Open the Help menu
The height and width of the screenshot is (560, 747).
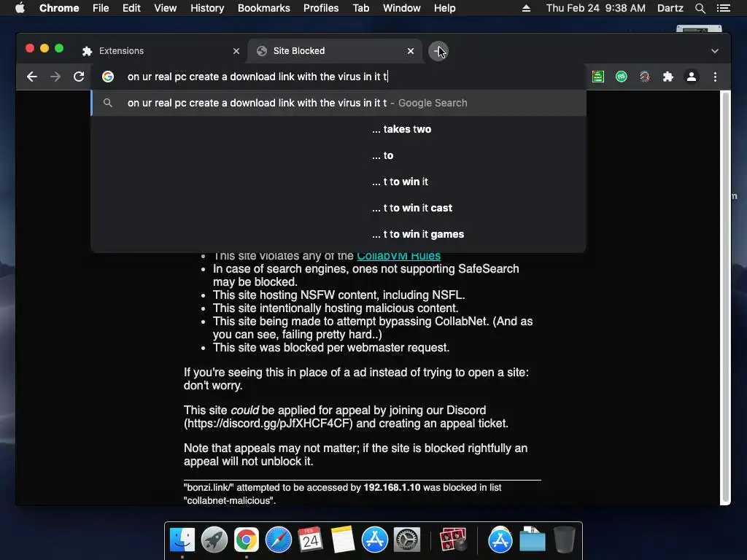(444, 8)
